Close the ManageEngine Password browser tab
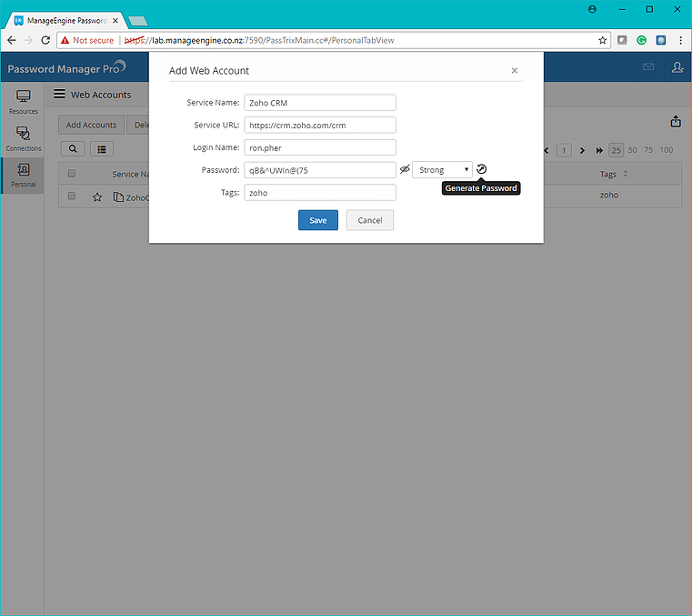 point(115,21)
